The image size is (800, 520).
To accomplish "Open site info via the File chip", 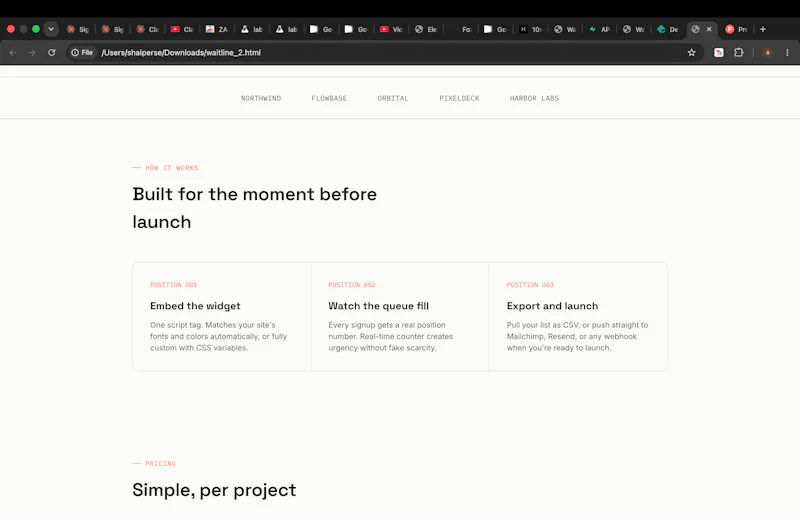I will coord(82,53).
